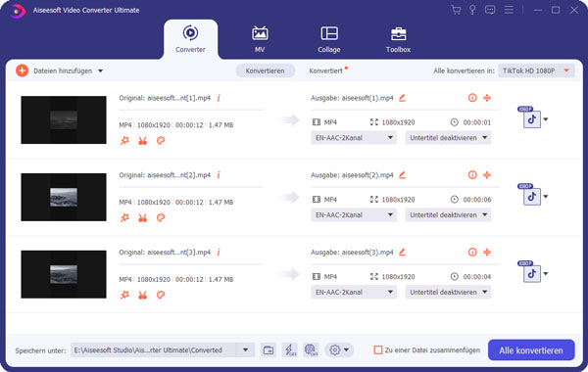Click the Alle konvertieren button
Screen dimensions: 588x372
point(531,350)
